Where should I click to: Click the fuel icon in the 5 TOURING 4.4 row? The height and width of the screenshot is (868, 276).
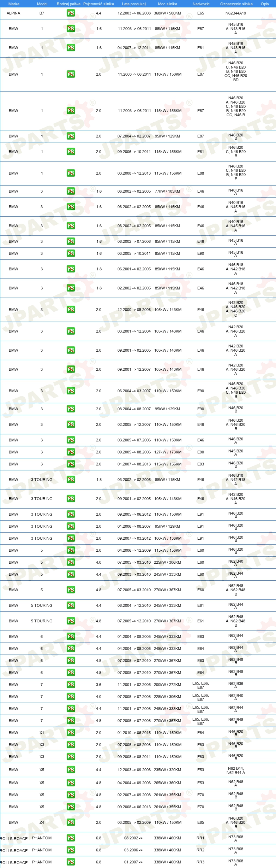(71, 605)
